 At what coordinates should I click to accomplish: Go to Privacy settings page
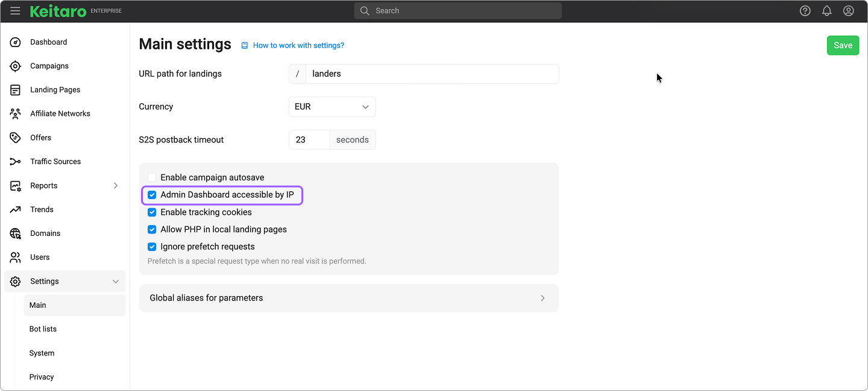click(x=42, y=377)
